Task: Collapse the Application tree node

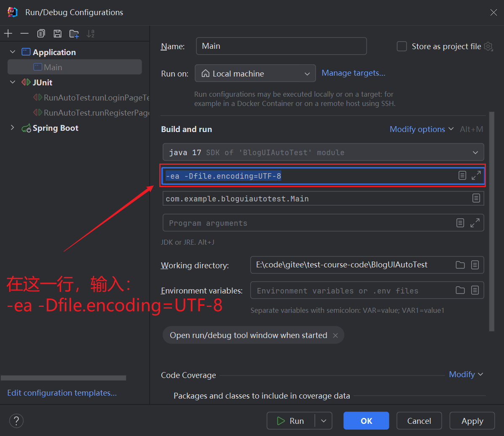Action: click(x=13, y=52)
